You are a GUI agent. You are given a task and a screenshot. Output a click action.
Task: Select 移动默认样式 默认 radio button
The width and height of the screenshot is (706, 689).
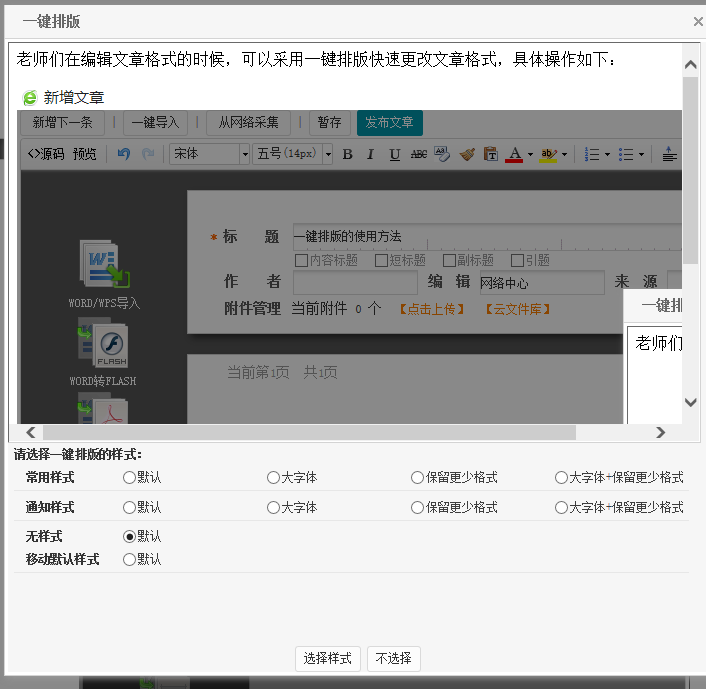[x=129, y=559]
